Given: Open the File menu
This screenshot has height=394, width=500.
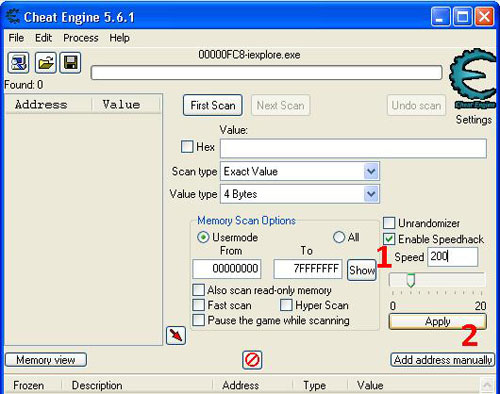Looking at the screenshot, I should (x=16, y=38).
